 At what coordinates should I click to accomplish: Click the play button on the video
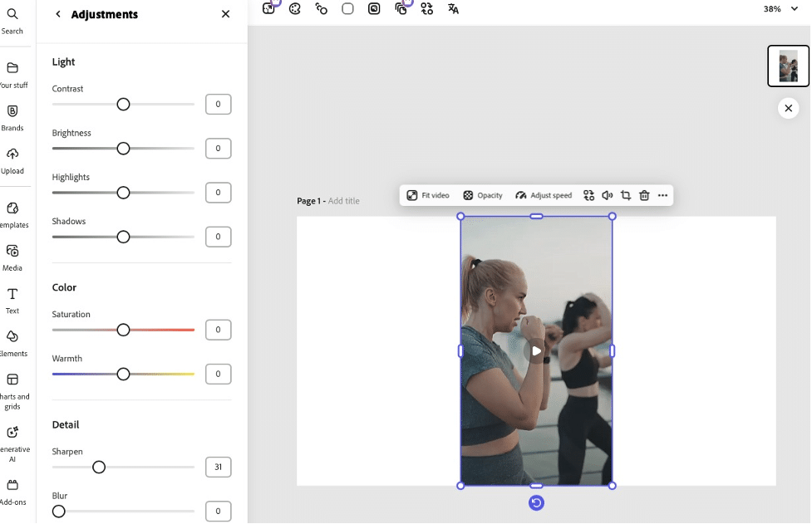click(537, 351)
